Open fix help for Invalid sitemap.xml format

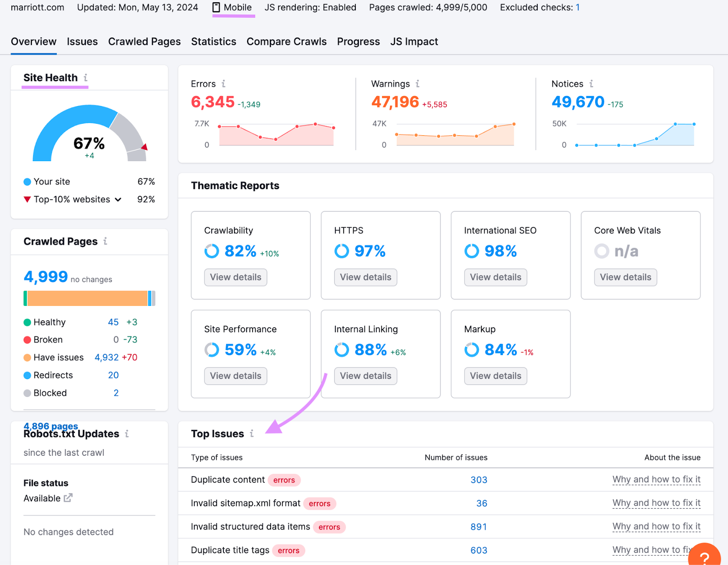tap(657, 503)
